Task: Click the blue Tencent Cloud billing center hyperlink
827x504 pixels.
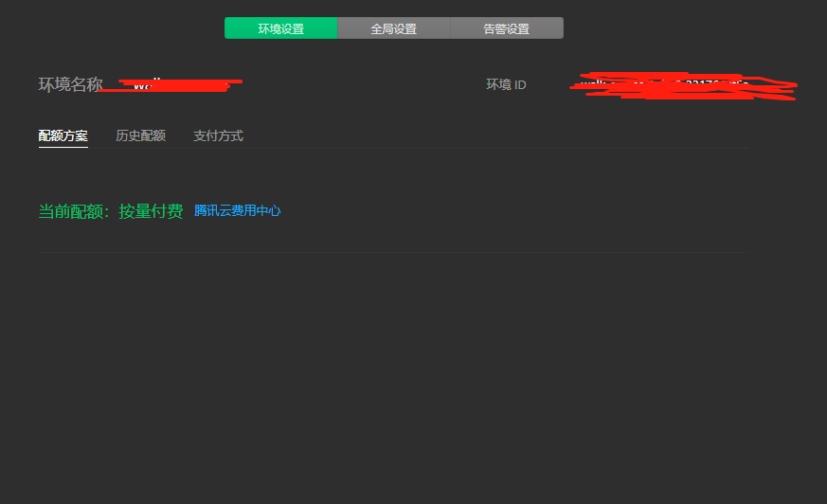Action: (x=238, y=210)
